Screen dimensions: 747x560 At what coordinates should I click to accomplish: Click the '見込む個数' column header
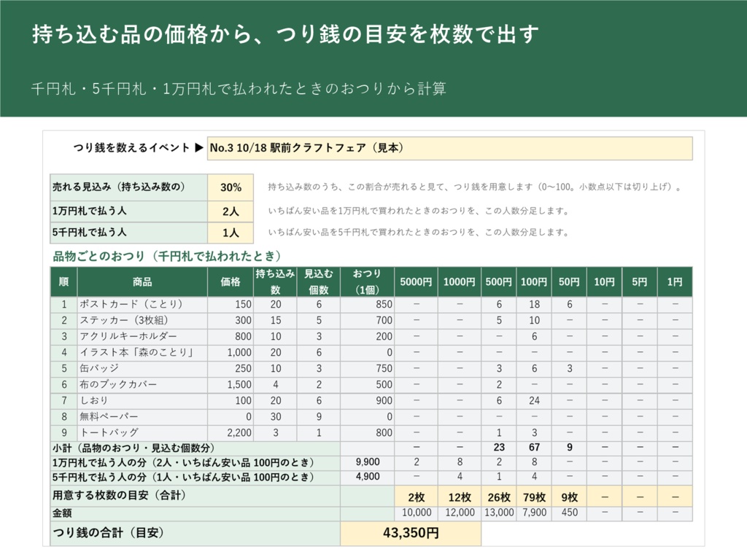coord(319,282)
